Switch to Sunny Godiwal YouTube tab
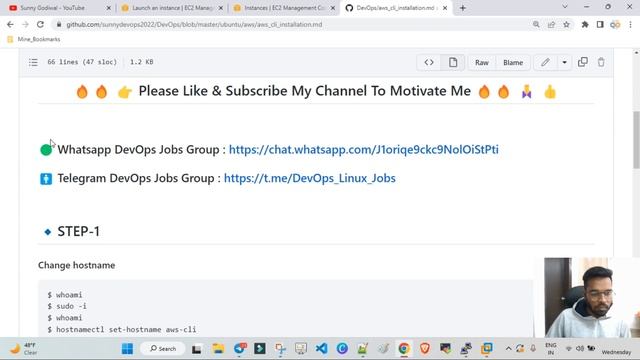640x360 pixels. point(56,8)
